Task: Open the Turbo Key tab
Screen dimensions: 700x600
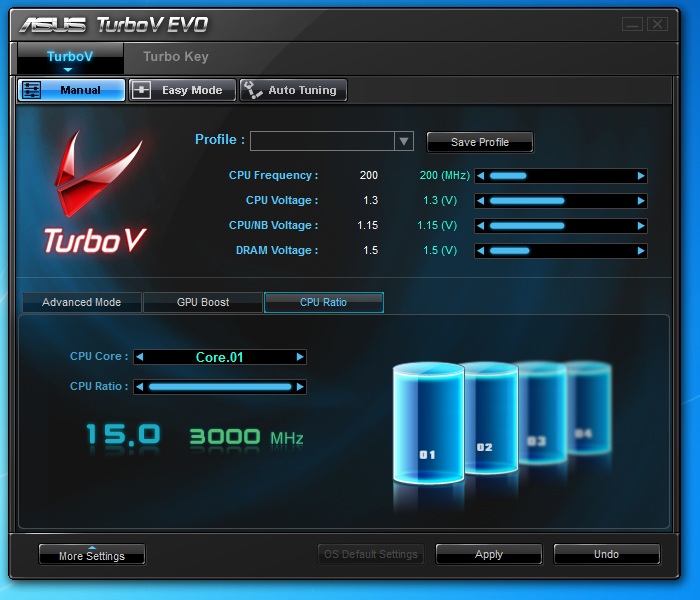Action: 176,57
